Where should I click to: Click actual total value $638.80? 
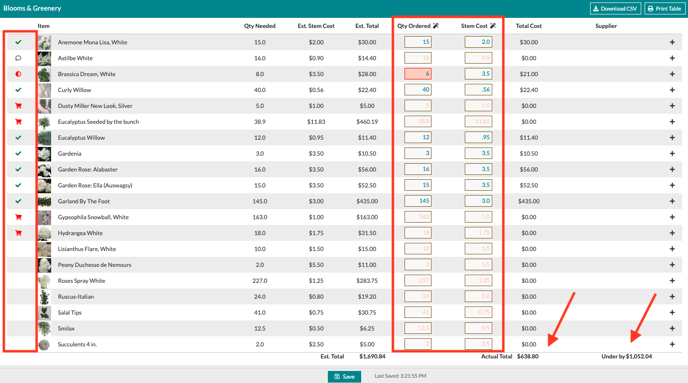(528, 356)
